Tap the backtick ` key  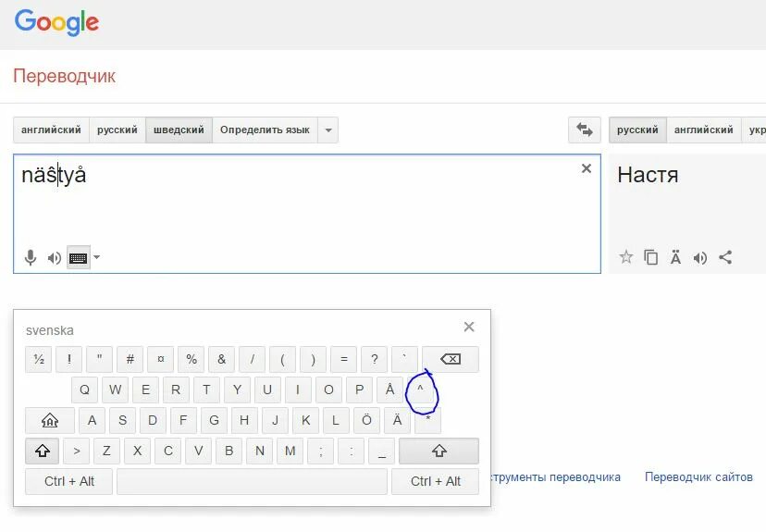pos(405,360)
